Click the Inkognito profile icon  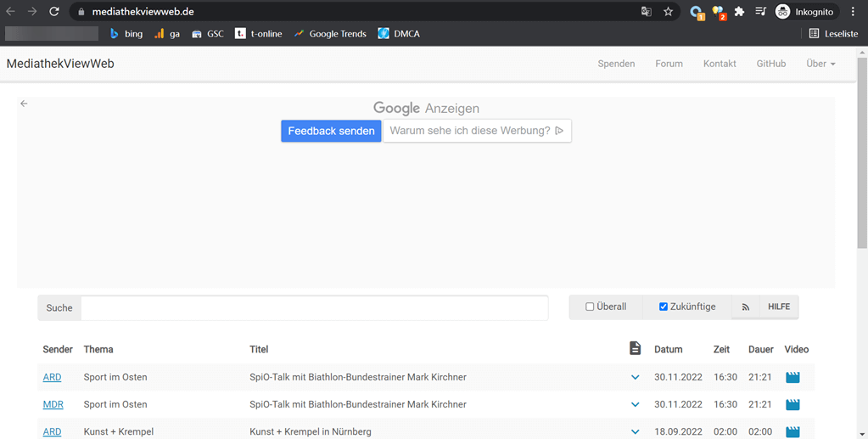(x=805, y=12)
